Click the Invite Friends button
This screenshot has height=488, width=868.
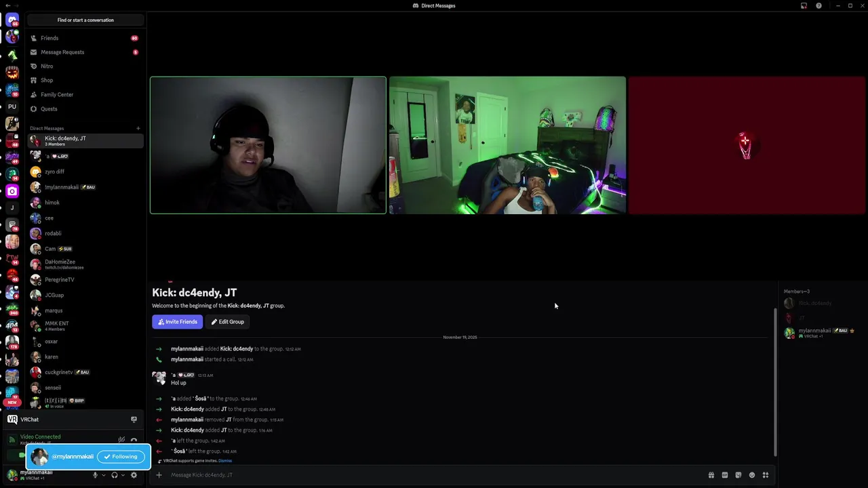pos(177,322)
